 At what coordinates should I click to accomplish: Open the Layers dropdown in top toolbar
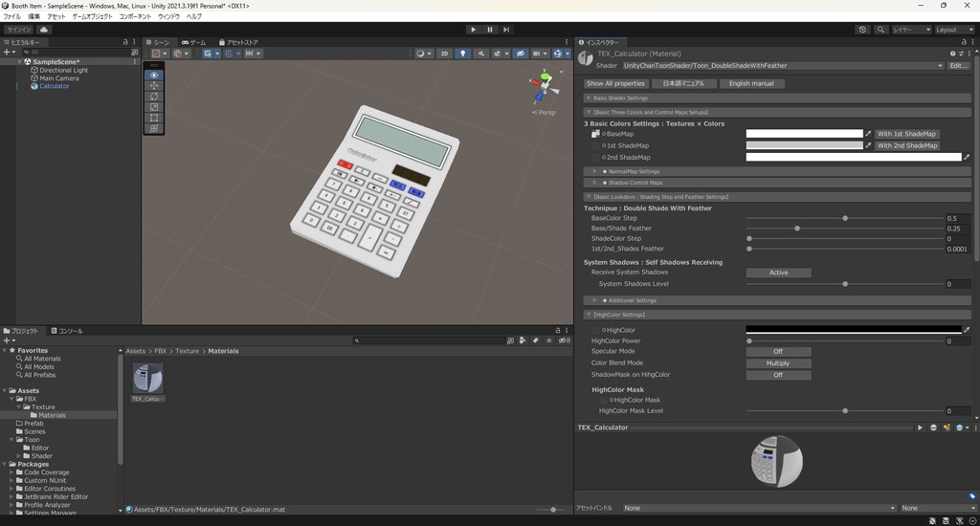[x=911, y=30]
